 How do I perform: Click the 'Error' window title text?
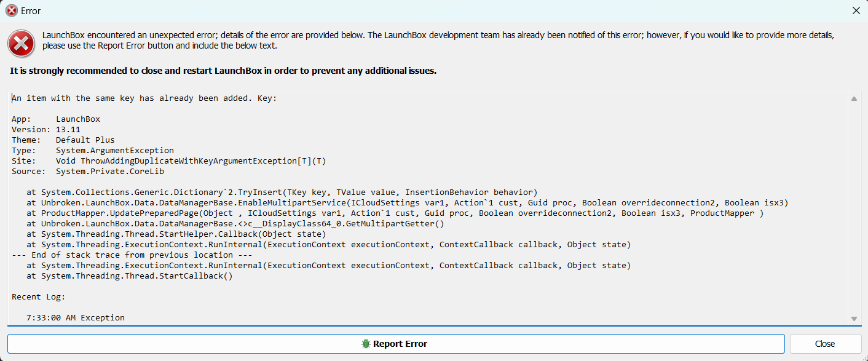coord(31,10)
